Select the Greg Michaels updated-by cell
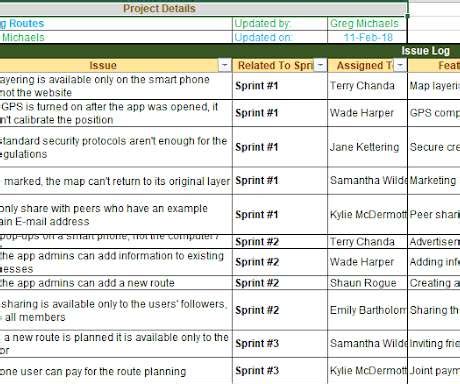460x384 pixels. (x=367, y=24)
